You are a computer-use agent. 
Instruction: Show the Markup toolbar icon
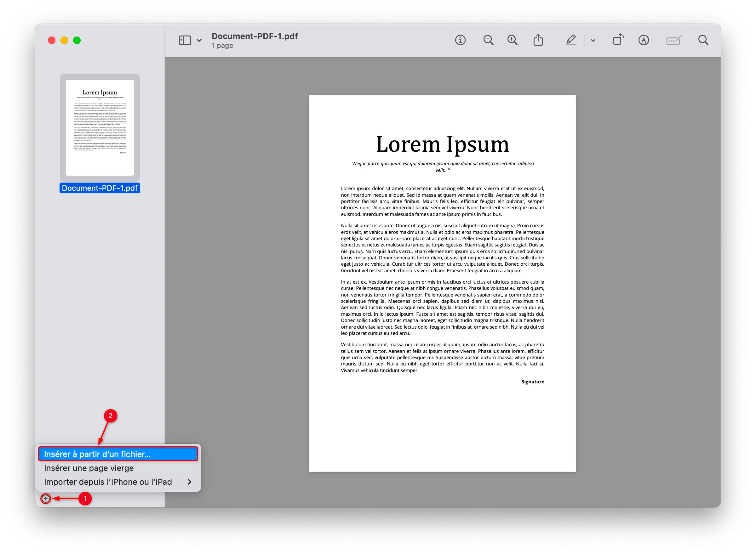click(x=643, y=40)
